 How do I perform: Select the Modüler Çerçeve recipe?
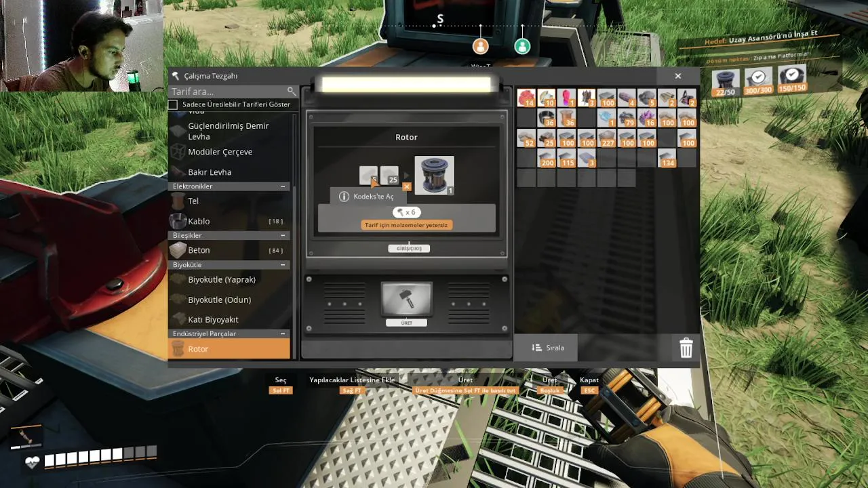pos(229,152)
